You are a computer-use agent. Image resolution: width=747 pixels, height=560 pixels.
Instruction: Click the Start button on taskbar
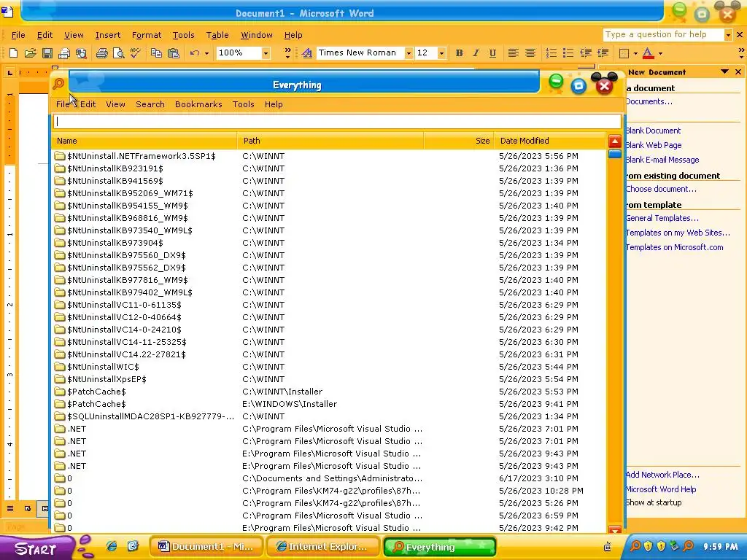point(36,548)
